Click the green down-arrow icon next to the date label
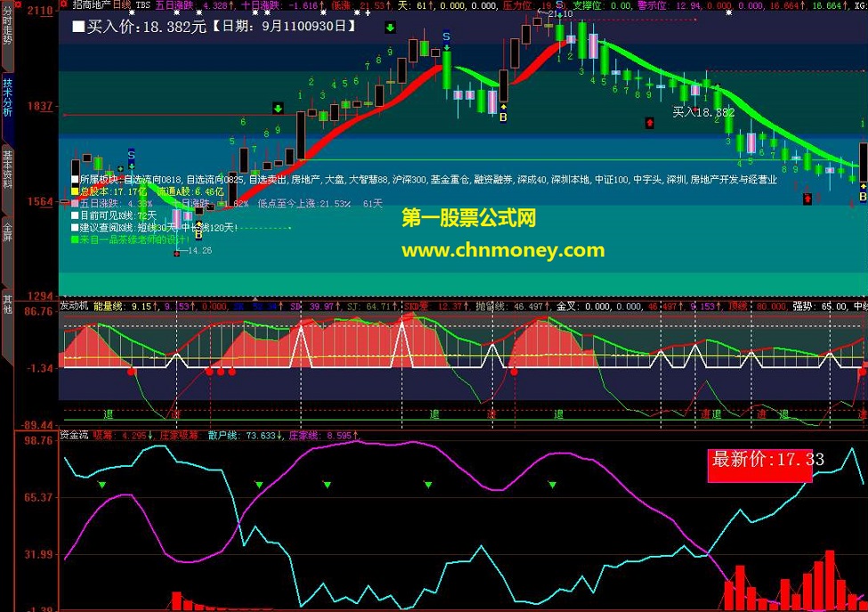The width and height of the screenshot is (868, 612). 390,28
